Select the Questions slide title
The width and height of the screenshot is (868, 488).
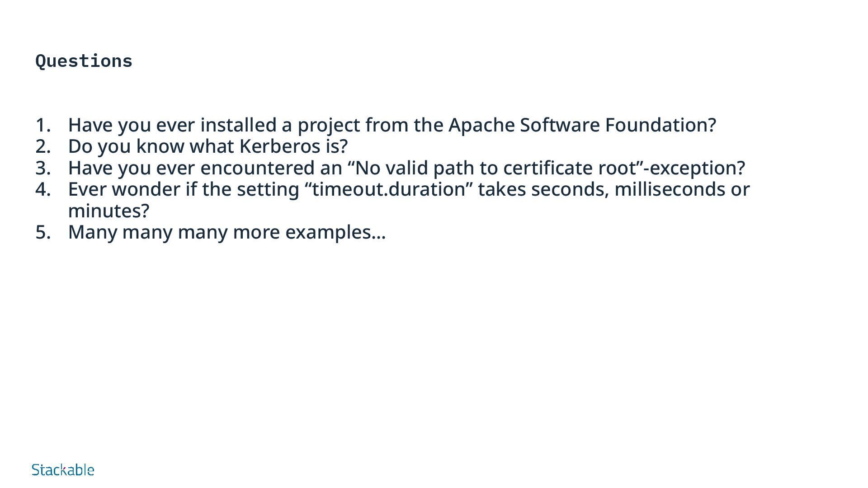[84, 61]
